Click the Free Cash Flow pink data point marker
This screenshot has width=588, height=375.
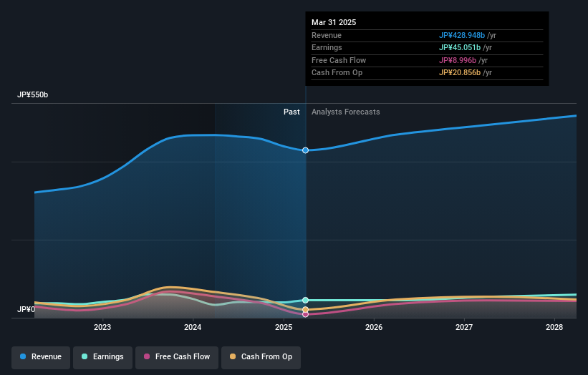click(306, 314)
